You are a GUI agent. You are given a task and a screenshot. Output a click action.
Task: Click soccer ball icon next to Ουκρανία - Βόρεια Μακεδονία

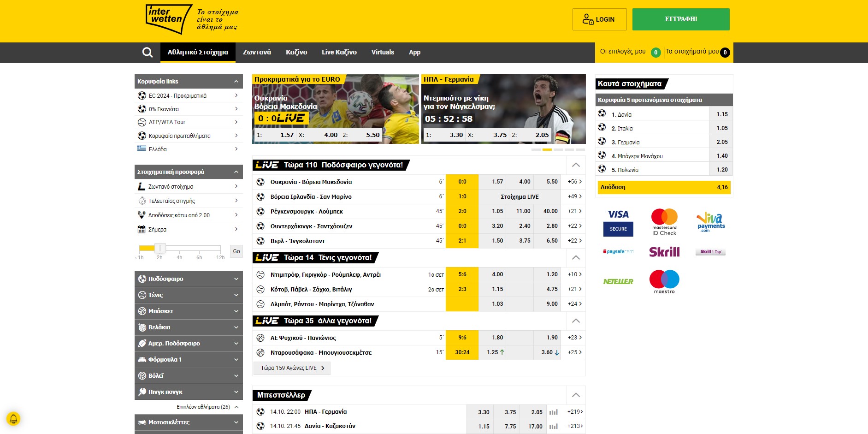pos(260,182)
